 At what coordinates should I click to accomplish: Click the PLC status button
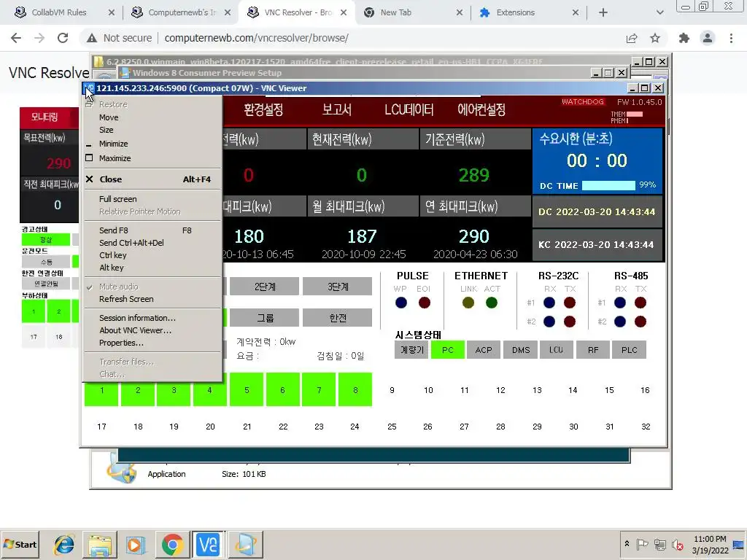630,350
